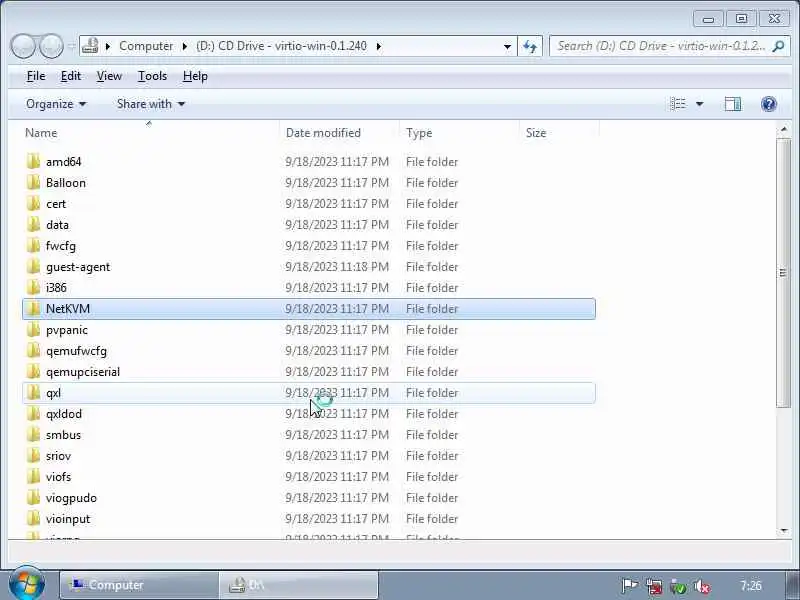
Task: Click the drive icon in address bar
Action: 90,46
